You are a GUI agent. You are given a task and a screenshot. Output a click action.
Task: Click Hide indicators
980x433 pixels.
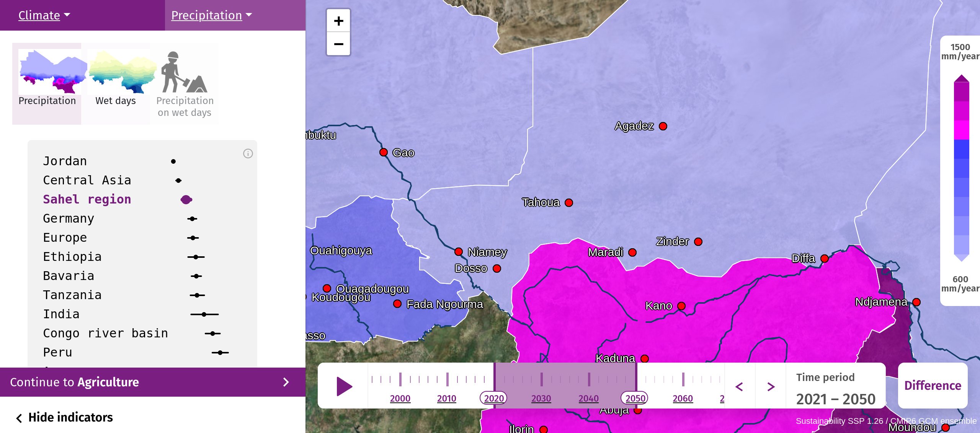(x=65, y=417)
